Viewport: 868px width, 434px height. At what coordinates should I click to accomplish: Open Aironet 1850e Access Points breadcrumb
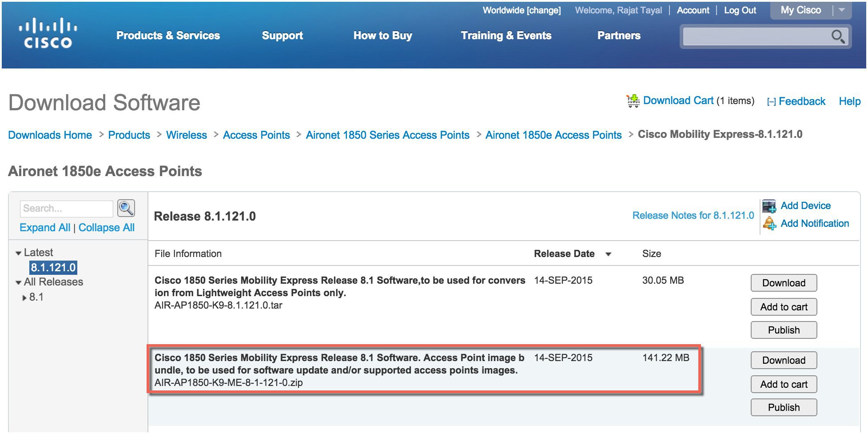(553, 135)
